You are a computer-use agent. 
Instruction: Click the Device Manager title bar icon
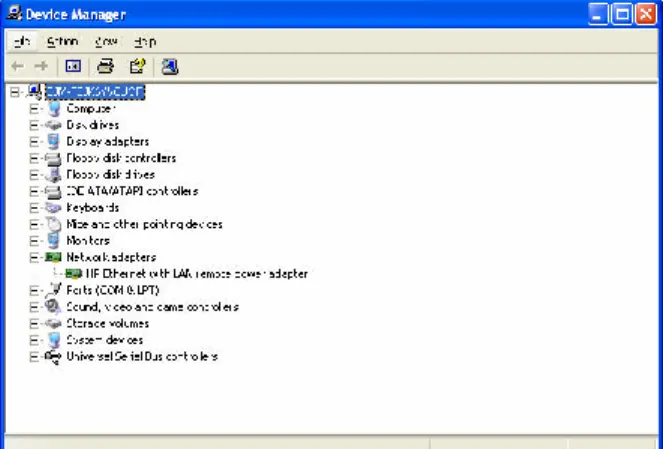[14, 13]
